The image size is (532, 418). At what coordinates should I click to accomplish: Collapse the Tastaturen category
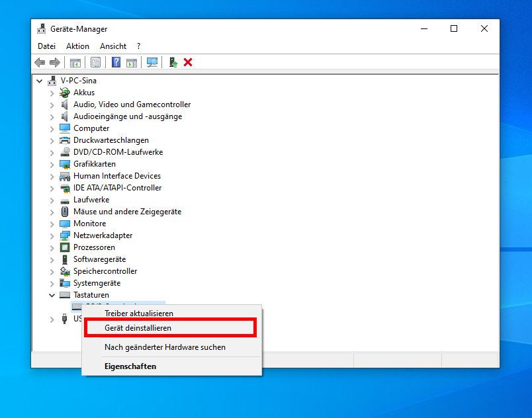pyautogui.click(x=52, y=295)
